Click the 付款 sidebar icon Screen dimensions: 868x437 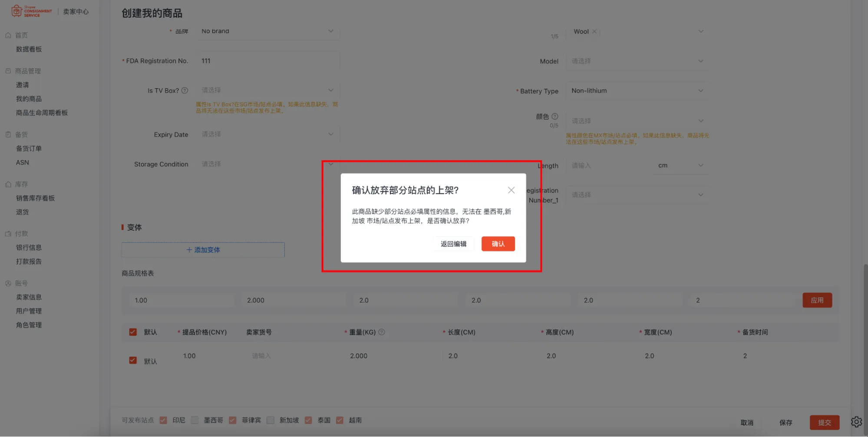(x=8, y=233)
